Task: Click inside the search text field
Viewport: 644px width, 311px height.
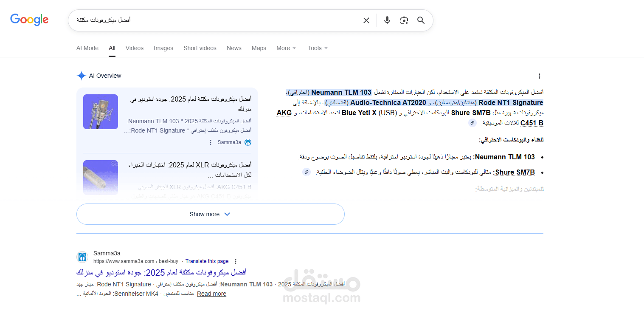Action: (216, 20)
